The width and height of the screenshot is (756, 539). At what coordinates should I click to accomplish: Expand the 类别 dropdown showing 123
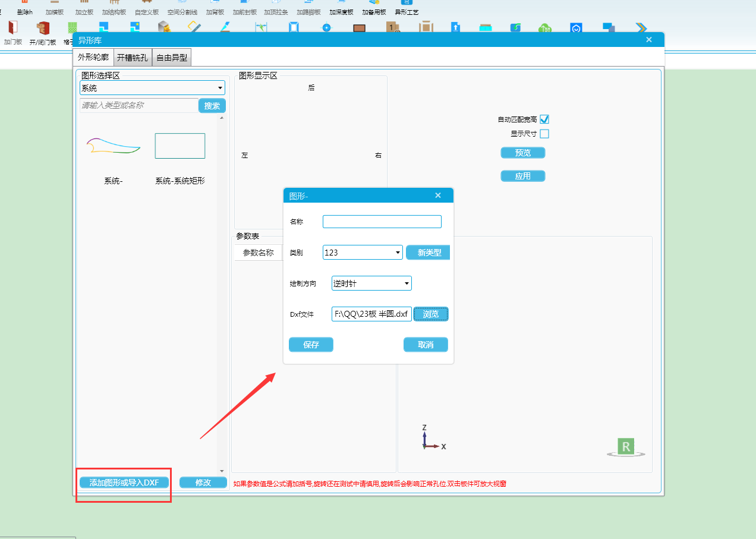(363, 253)
